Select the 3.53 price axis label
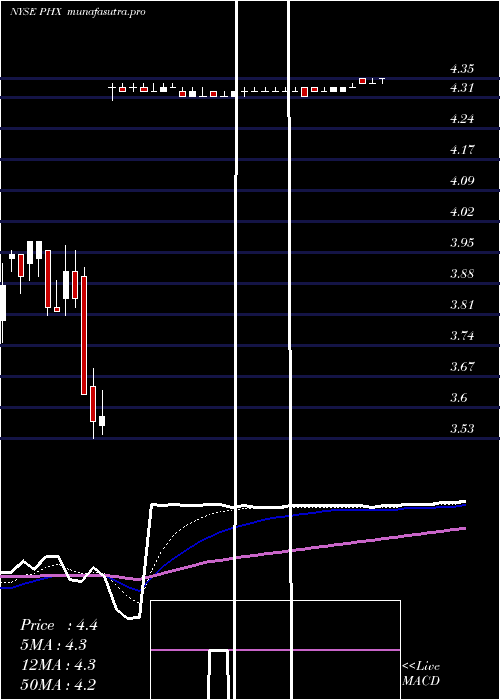500x700 pixels. pos(462,429)
